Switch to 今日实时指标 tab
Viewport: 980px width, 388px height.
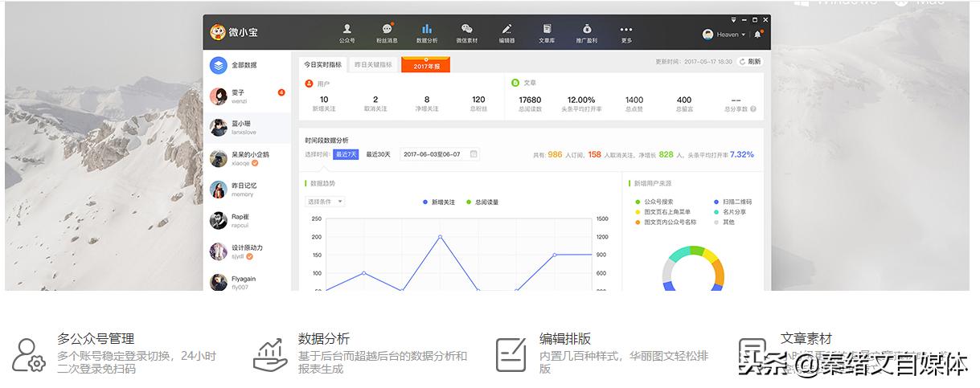(x=322, y=64)
